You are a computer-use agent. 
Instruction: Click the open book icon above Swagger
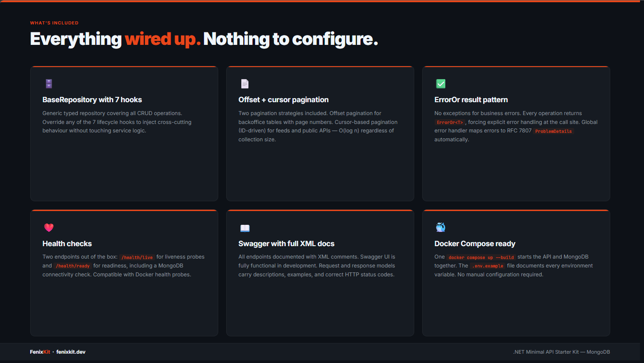[x=245, y=228]
